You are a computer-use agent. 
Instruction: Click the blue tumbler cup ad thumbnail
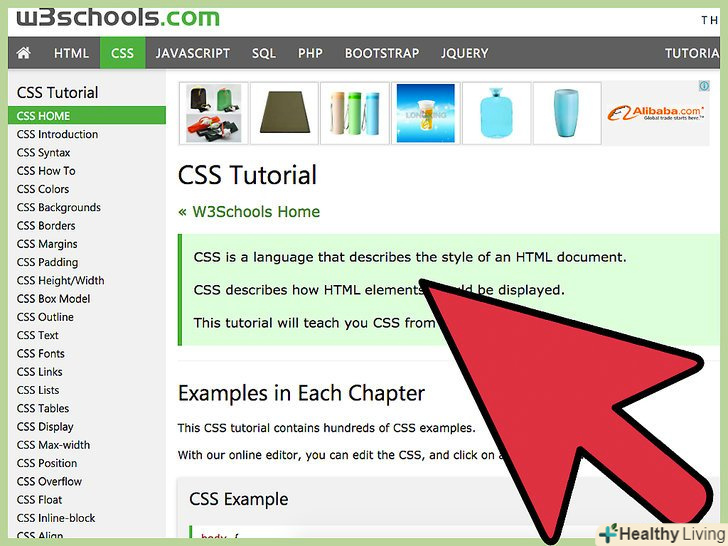point(567,113)
